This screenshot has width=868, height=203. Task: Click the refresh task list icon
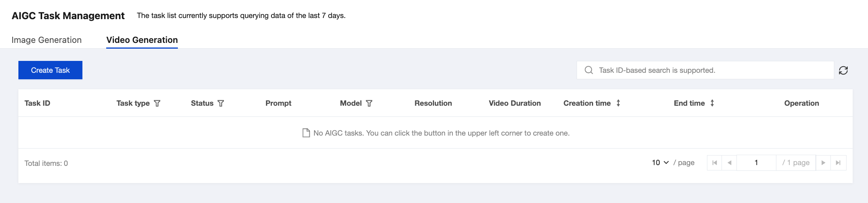pos(843,70)
